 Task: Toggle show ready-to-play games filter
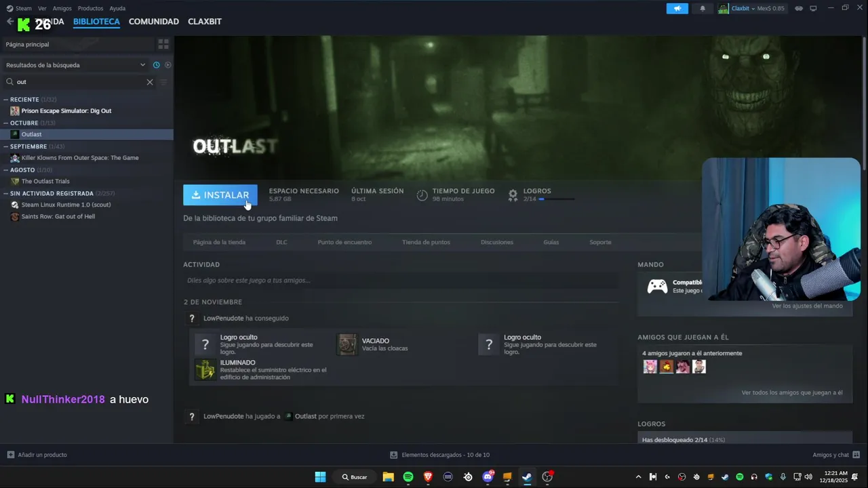(167, 65)
